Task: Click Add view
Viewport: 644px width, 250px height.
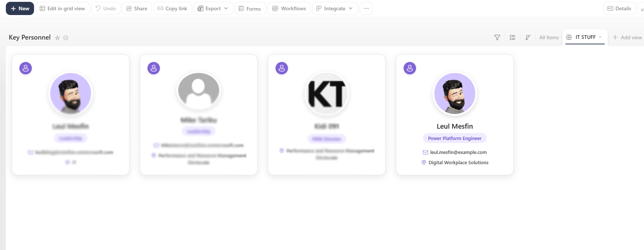Action: [627, 37]
